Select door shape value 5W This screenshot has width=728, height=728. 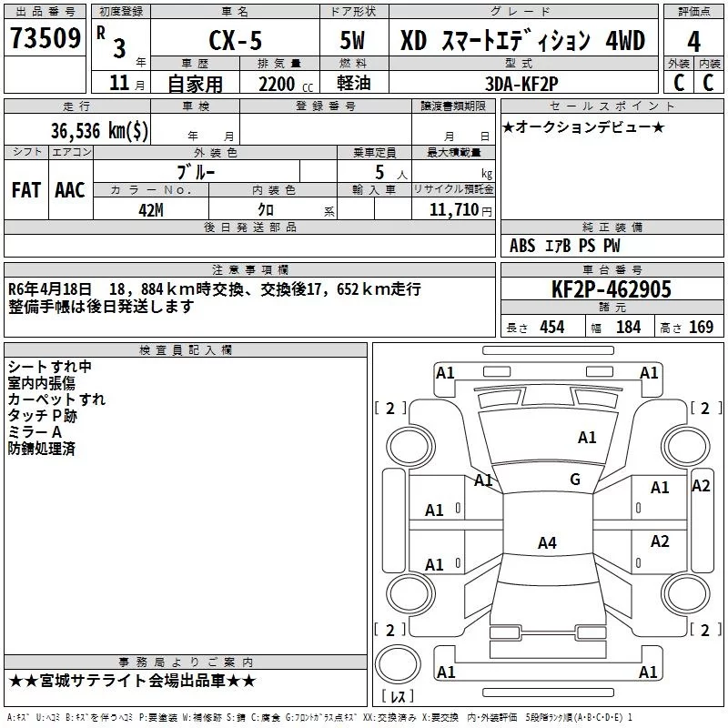(x=352, y=40)
